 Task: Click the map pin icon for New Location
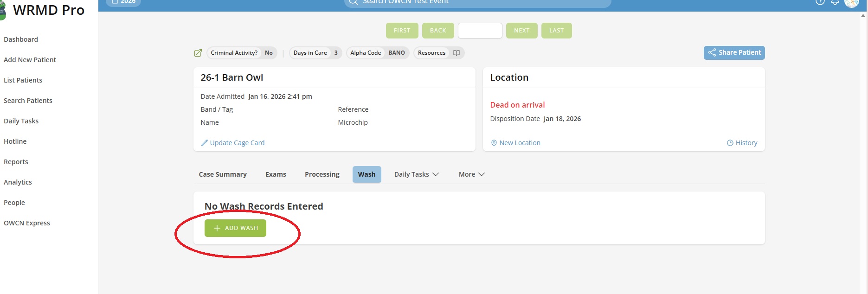point(494,143)
